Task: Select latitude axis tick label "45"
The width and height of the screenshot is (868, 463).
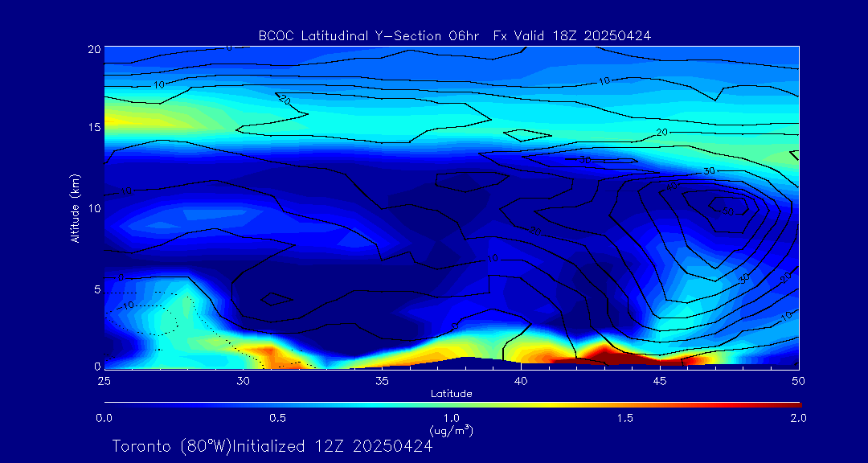Action: click(660, 381)
